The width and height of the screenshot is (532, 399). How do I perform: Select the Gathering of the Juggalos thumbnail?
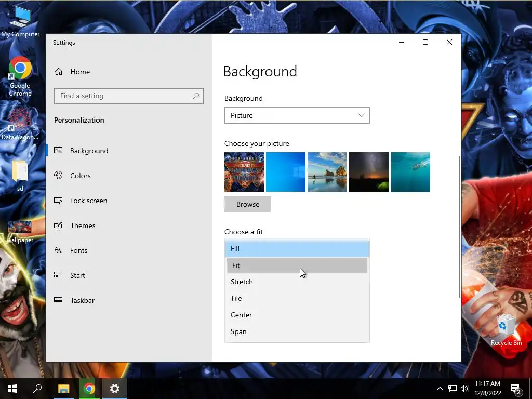coord(244,172)
